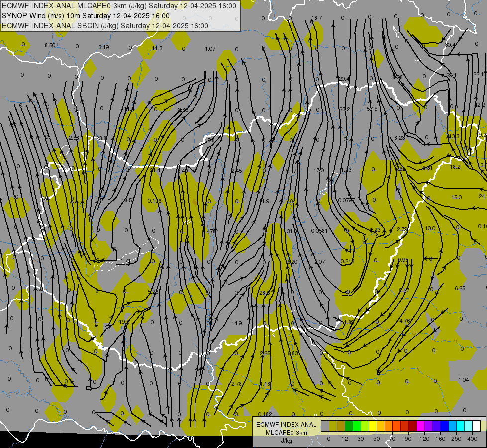This screenshot has height=448, width=487.
Task: Click the legend's 'ECMWF-INDEX-ANAL' label
Action: (286, 425)
